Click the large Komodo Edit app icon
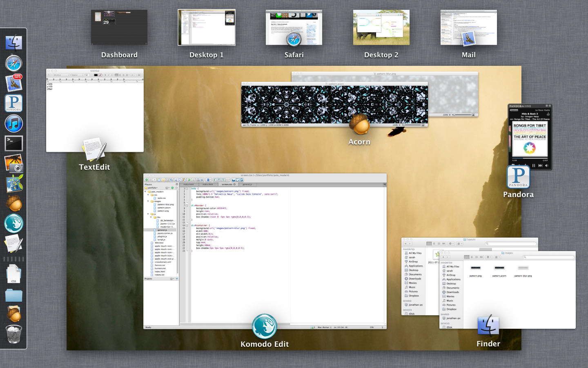 pyautogui.click(x=265, y=326)
